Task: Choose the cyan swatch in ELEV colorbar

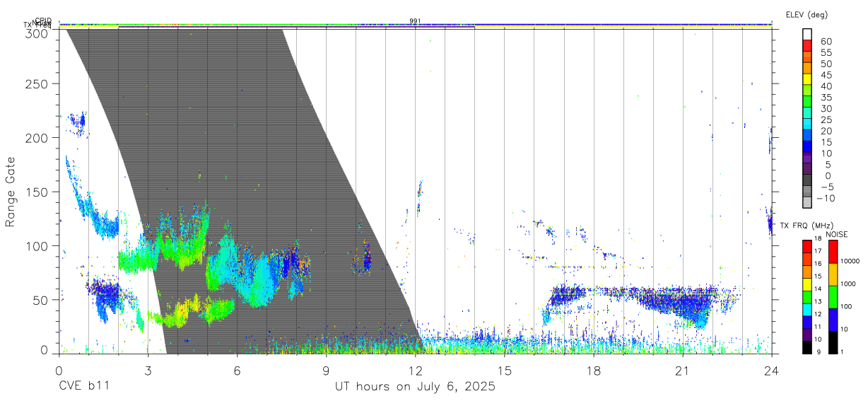Action: [x=807, y=123]
